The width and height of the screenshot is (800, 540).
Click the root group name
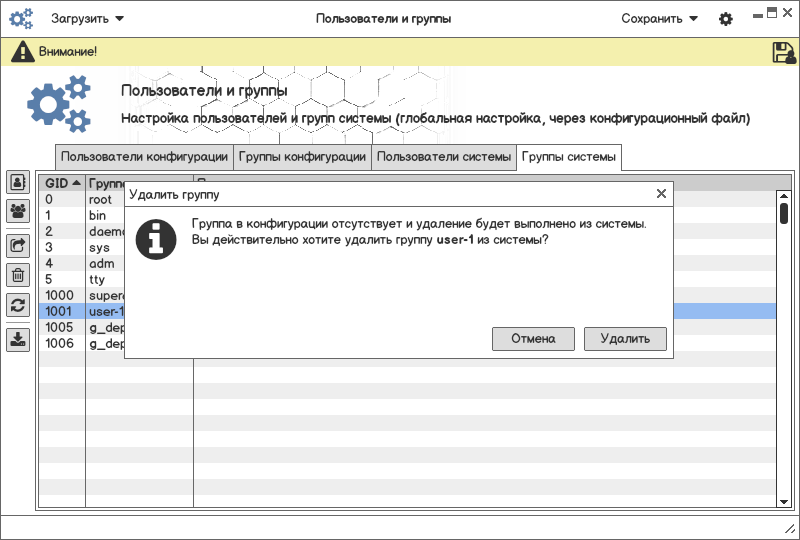[x=100, y=200]
